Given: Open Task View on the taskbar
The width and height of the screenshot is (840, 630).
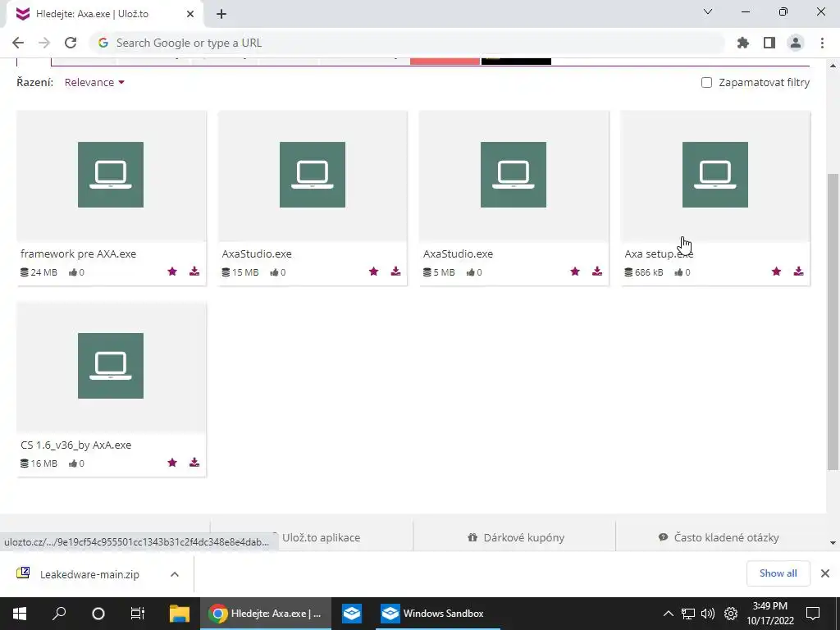Looking at the screenshot, I should 138,614.
